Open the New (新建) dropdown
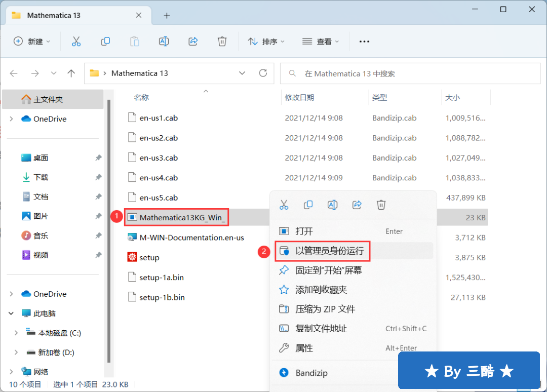The image size is (547, 392). tap(32, 42)
